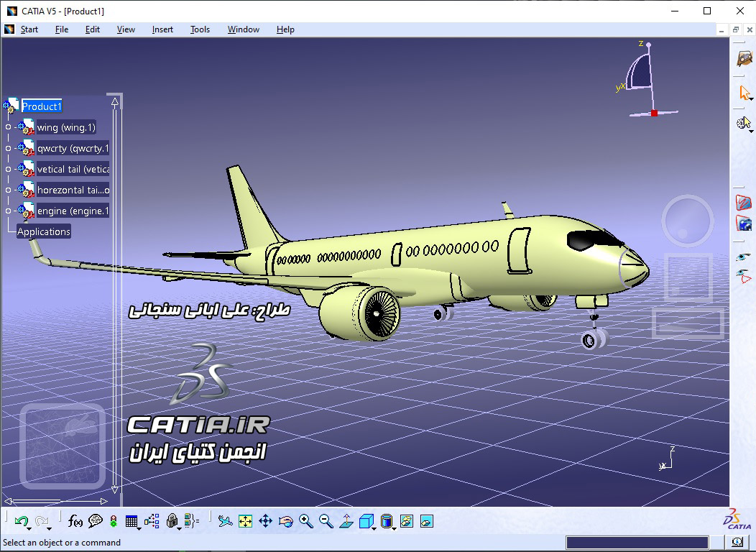Viewport: 756px width, 552px height.
Task: Click the blue catalog icon in right toolbar
Action: [744, 224]
